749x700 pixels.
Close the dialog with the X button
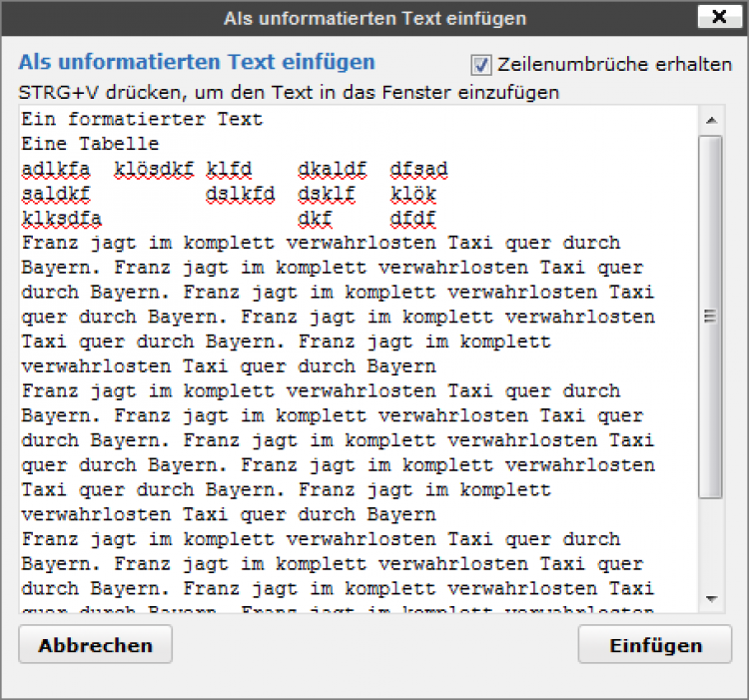click(x=718, y=17)
